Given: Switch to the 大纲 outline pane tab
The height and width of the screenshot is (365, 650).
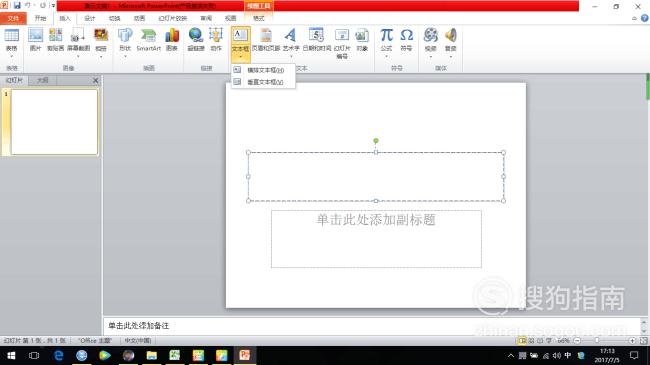Looking at the screenshot, I should point(42,80).
